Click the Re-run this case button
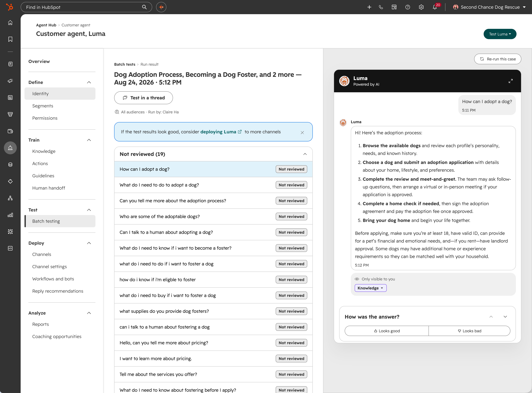Image resolution: width=532 pixels, height=393 pixels. [498, 59]
